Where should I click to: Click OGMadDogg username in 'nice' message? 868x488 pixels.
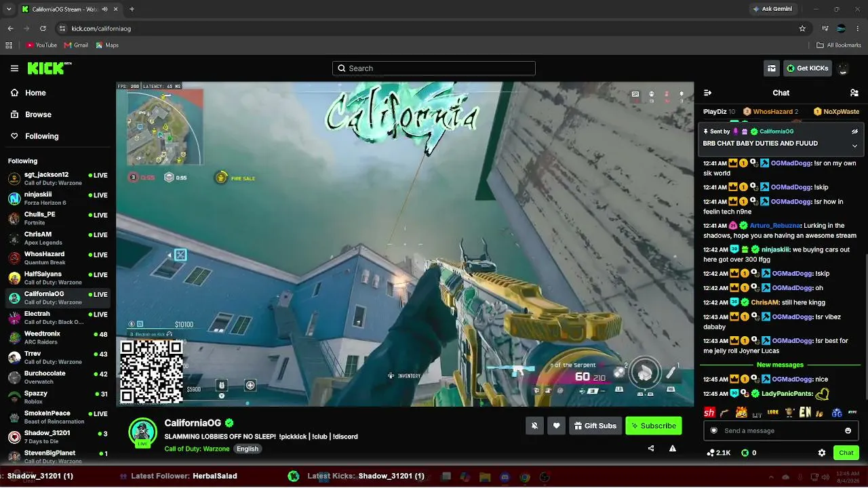pos(791,380)
